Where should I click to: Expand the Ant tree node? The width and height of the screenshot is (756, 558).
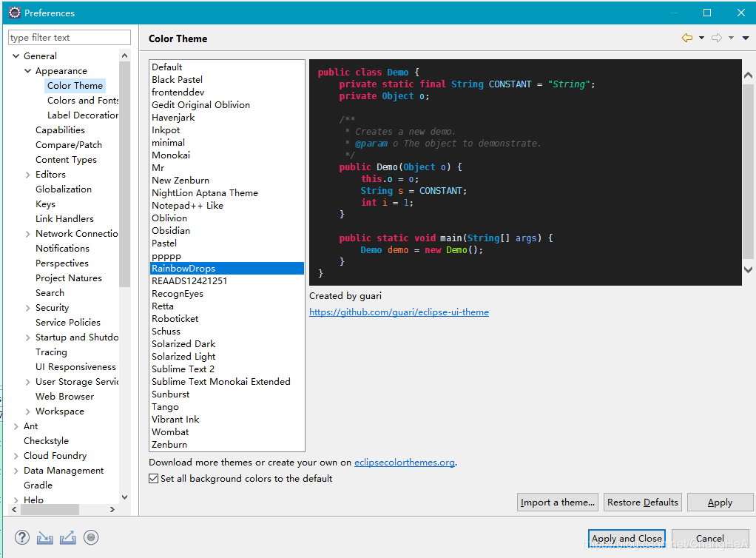(x=16, y=426)
